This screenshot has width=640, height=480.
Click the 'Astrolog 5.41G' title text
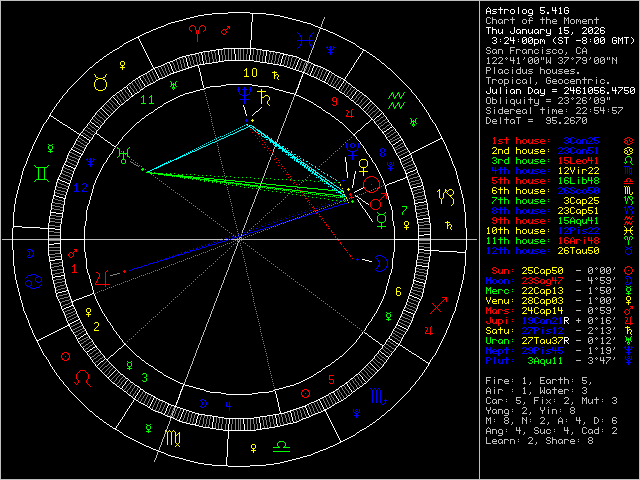point(527,11)
